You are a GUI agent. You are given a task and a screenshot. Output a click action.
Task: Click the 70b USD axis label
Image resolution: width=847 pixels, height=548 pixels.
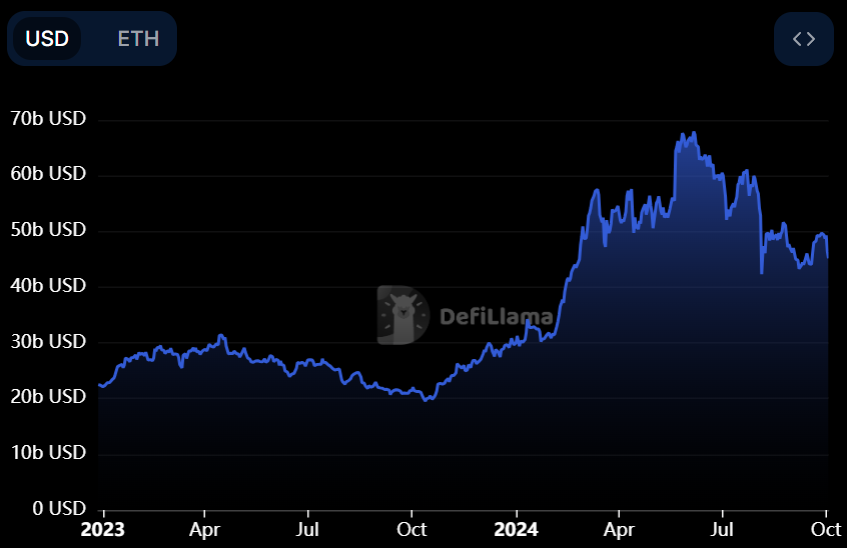tap(46, 119)
